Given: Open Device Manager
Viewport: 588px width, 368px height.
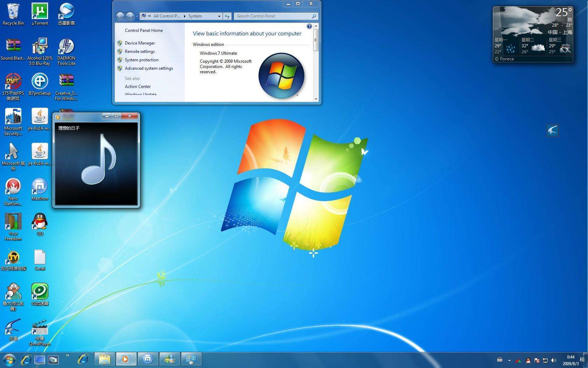Looking at the screenshot, I should click(140, 43).
